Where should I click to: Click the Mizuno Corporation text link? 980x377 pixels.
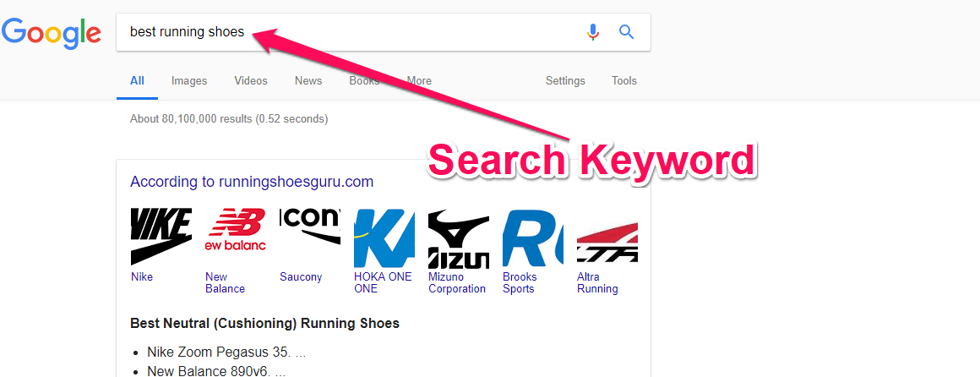tap(457, 282)
